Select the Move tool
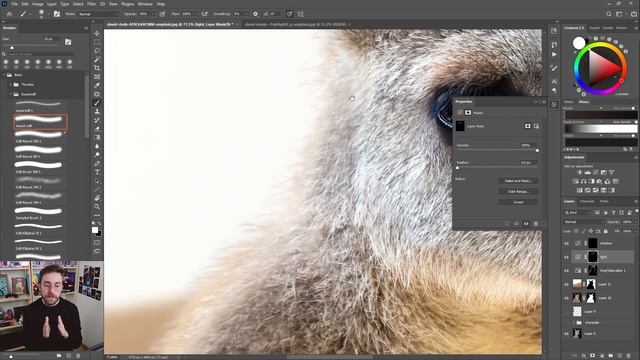The width and height of the screenshot is (640, 360). point(97,33)
